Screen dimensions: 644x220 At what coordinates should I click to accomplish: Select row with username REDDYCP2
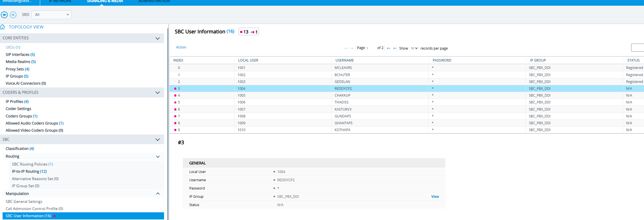(x=407, y=89)
